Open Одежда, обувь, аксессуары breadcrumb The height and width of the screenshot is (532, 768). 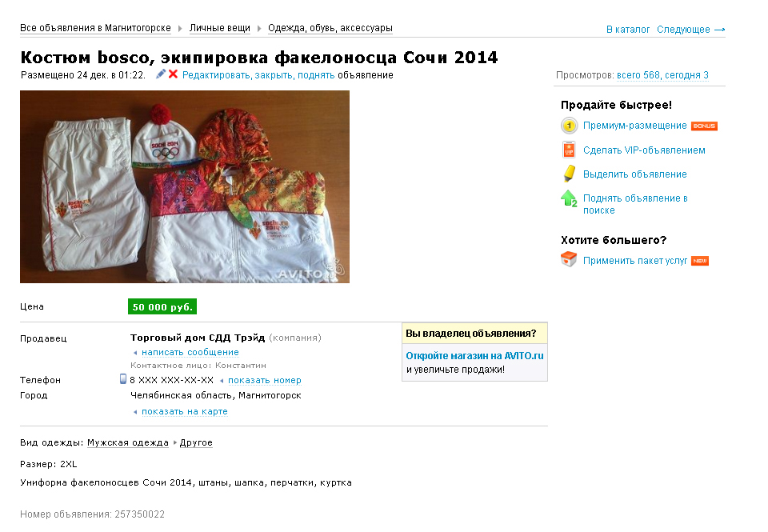[330, 28]
